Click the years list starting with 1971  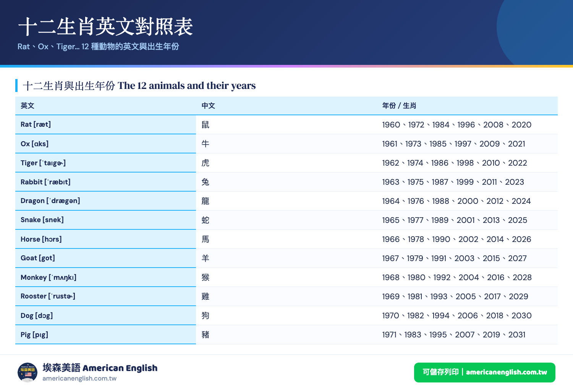pyautogui.click(x=454, y=335)
